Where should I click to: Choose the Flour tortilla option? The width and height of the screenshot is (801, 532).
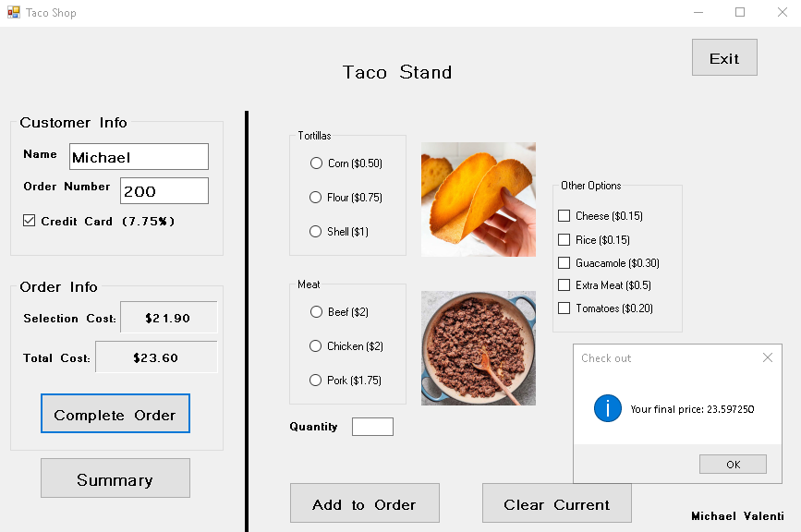[316, 198]
